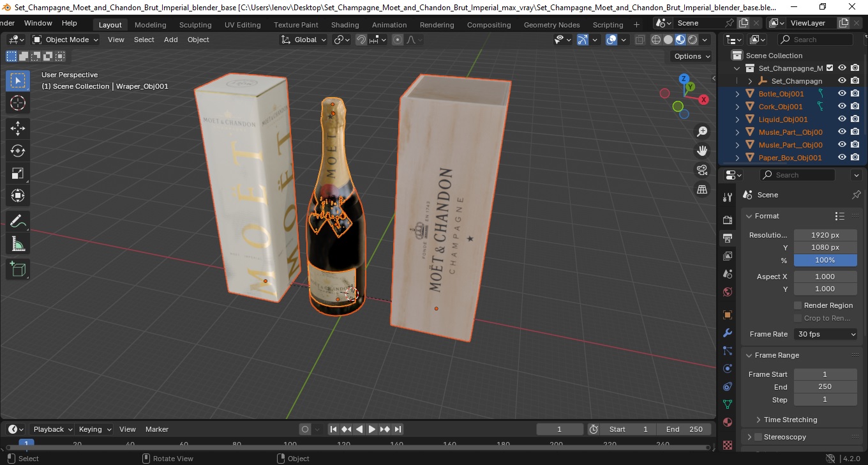This screenshot has width=868, height=465.
Task: Toggle viewport overlays button
Action: click(611, 40)
